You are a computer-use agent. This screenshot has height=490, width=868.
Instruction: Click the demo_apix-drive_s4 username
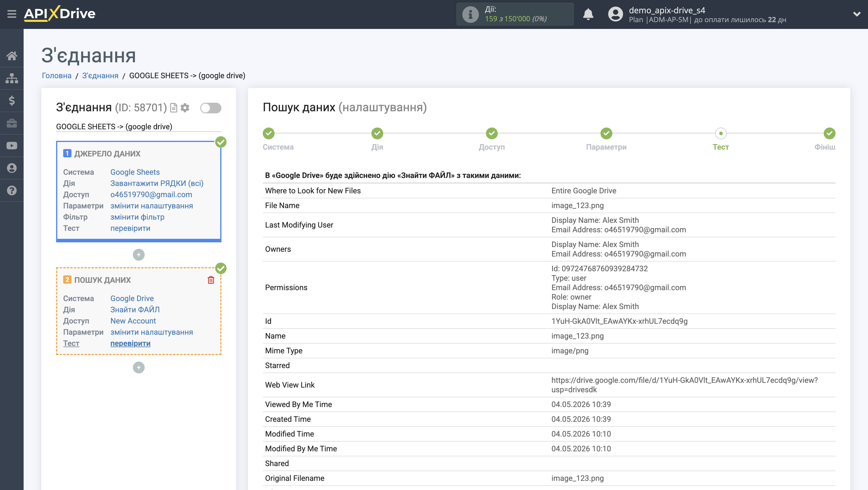click(x=667, y=10)
